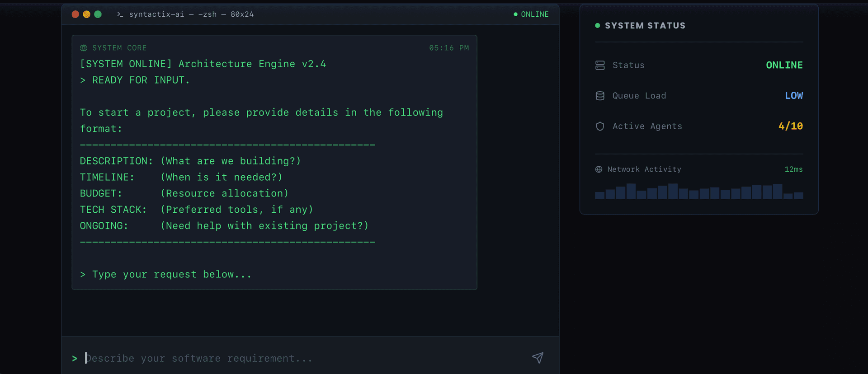
Task: Click the red close window dot
Action: [x=75, y=14]
